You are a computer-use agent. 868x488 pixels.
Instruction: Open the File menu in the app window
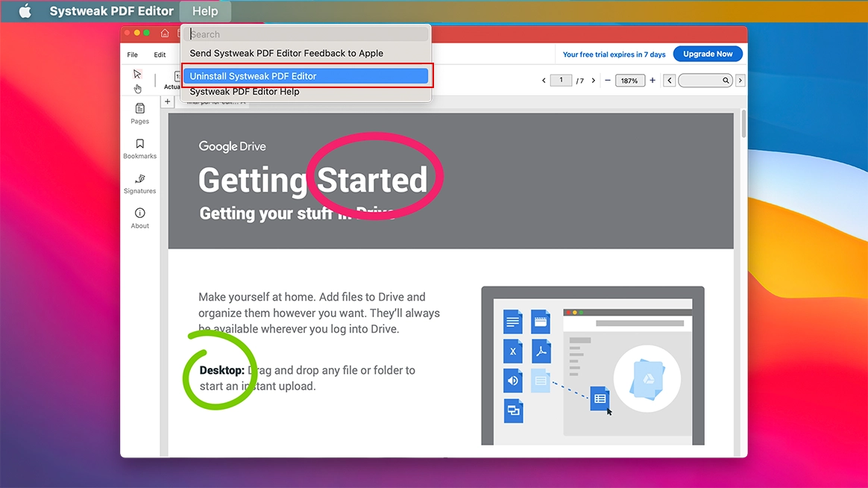click(132, 54)
